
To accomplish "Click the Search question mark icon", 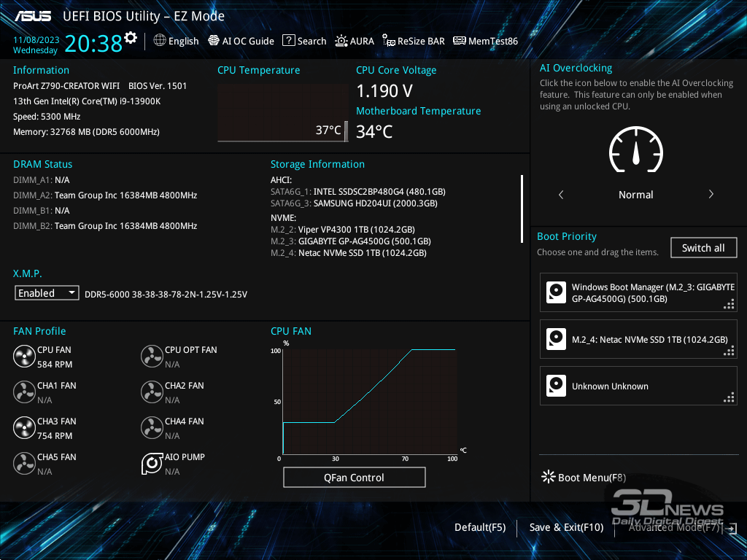I will (288, 41).
